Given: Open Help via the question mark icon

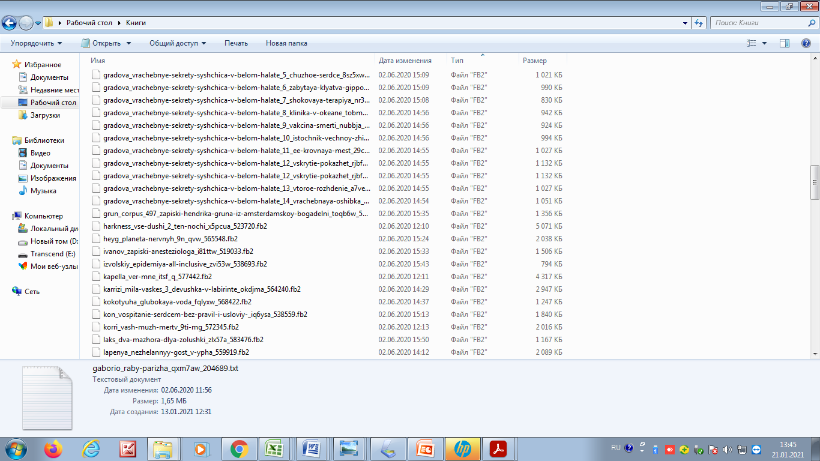Looking at the screenshot, I should tap(806, 43).
